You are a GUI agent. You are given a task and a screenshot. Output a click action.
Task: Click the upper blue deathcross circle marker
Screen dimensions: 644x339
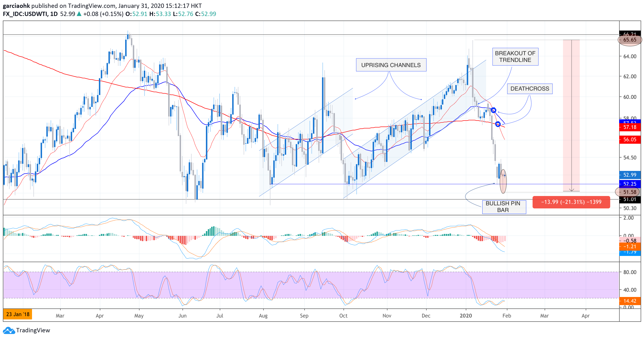pos(493,110)
